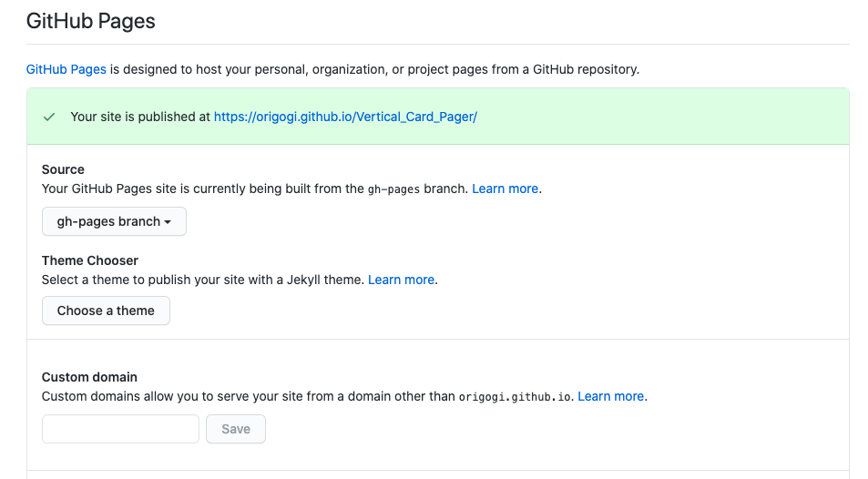Click the Choose a theme button
The height and width of the screenshot is (479, 868).
click(x=106, y=311)
